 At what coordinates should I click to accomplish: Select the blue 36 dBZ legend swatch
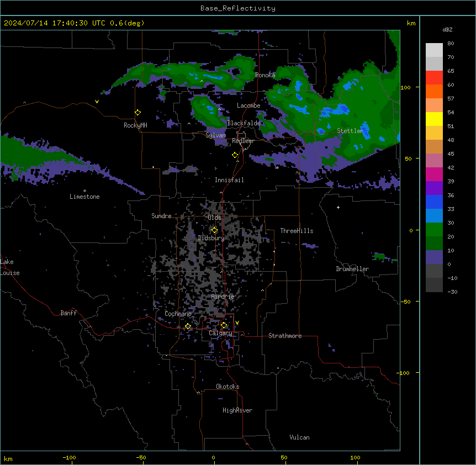(x=434, y=202)
